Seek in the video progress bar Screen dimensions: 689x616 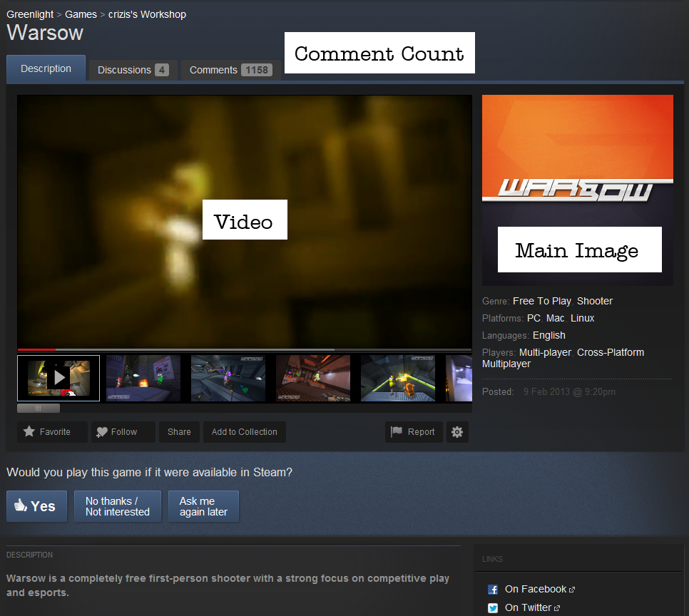tap(245, 349)
